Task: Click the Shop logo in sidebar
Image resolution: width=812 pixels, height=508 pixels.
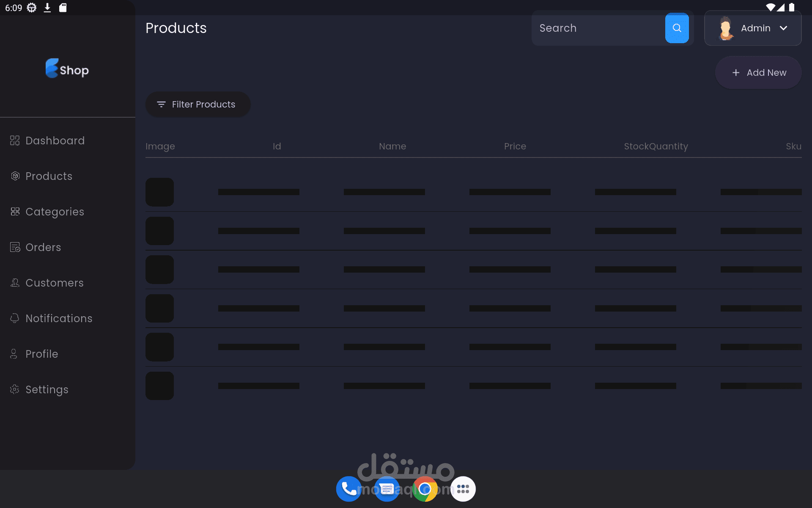Action: (x=67, y=69)
